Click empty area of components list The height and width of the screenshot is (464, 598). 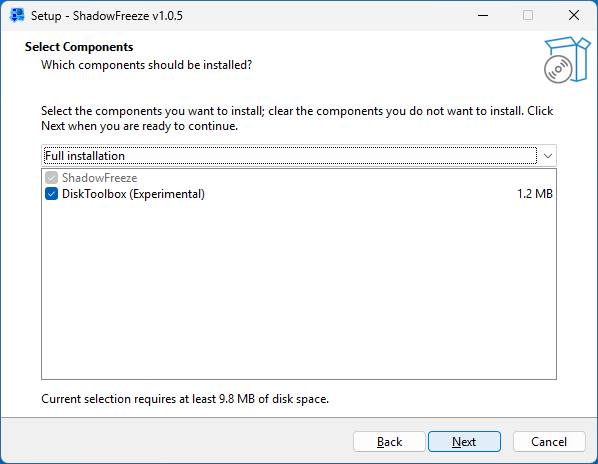click(299, 290)
